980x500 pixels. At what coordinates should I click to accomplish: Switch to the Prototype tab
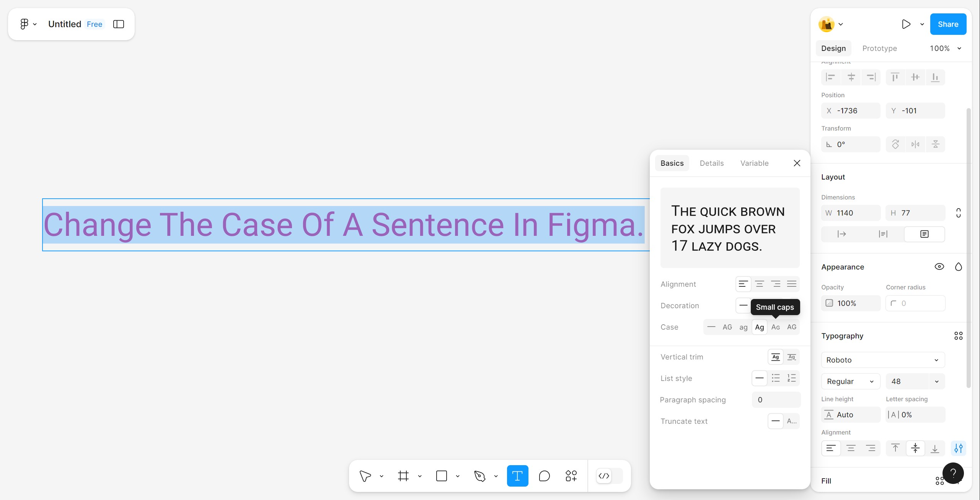(879, 48)
